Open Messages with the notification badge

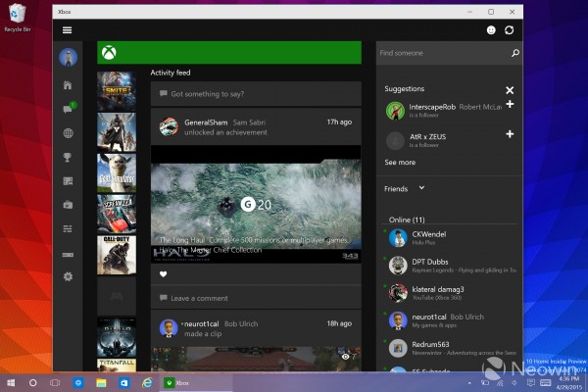[67, 109]
